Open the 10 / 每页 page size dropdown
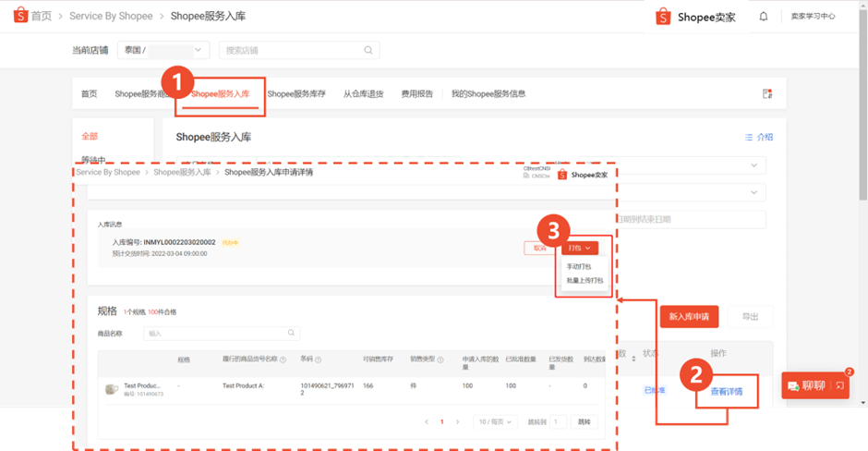Viewport: 868px width, 451px height. 495,421
